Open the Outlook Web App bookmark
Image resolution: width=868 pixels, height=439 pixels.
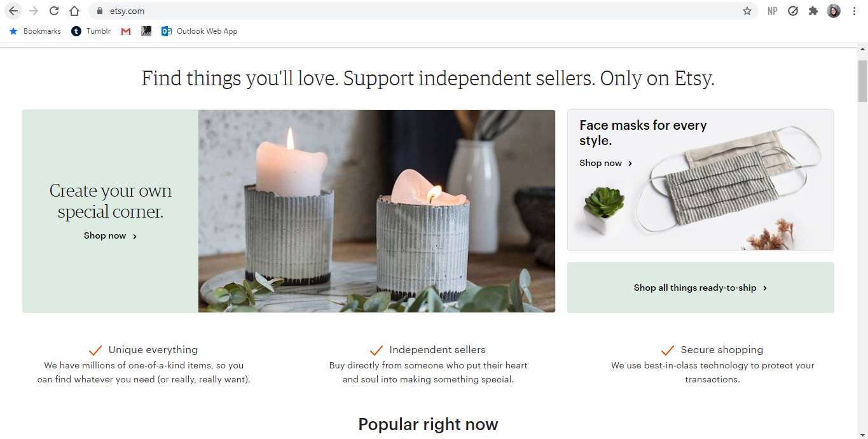tap(199, 31)
